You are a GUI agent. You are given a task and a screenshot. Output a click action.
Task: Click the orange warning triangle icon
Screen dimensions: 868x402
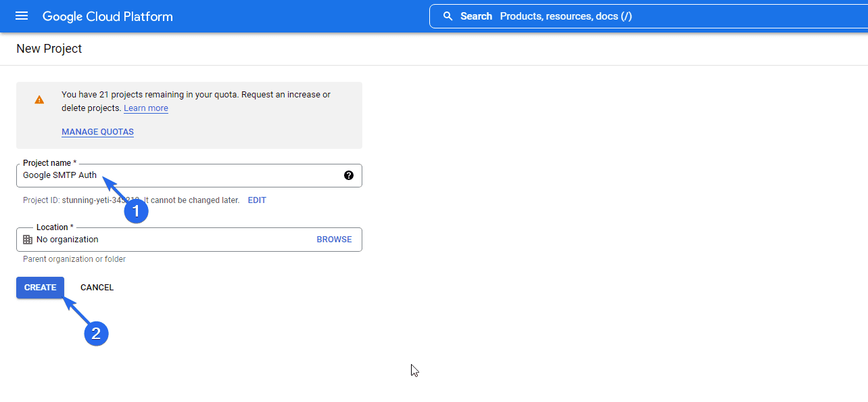(39, 99)
